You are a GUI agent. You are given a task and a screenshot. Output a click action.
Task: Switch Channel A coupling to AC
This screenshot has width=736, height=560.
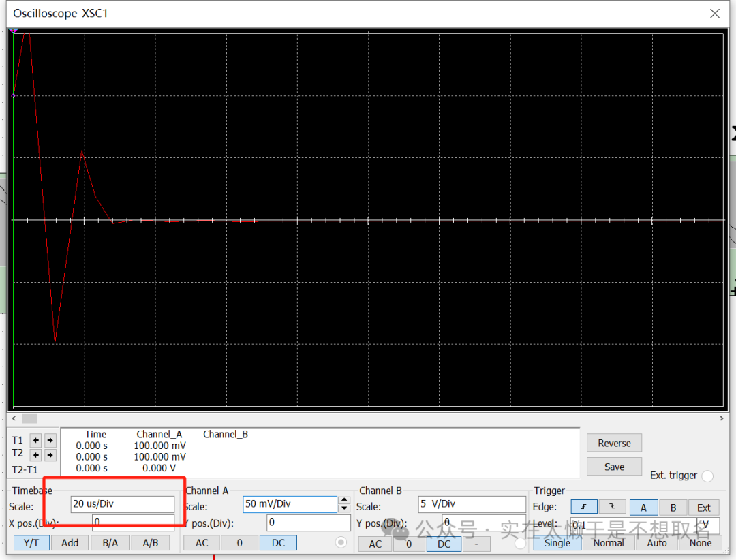coord(202,542)
